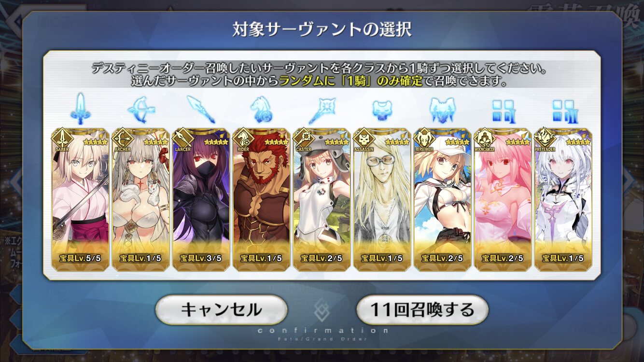Choose the pink-haired Mooncancer servant card
The image size is (644, 362).
click(x=503, y=199)
